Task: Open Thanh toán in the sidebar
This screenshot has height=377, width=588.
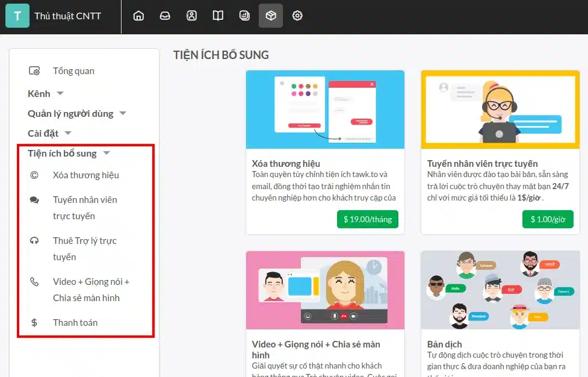Action: pos(75,323)
